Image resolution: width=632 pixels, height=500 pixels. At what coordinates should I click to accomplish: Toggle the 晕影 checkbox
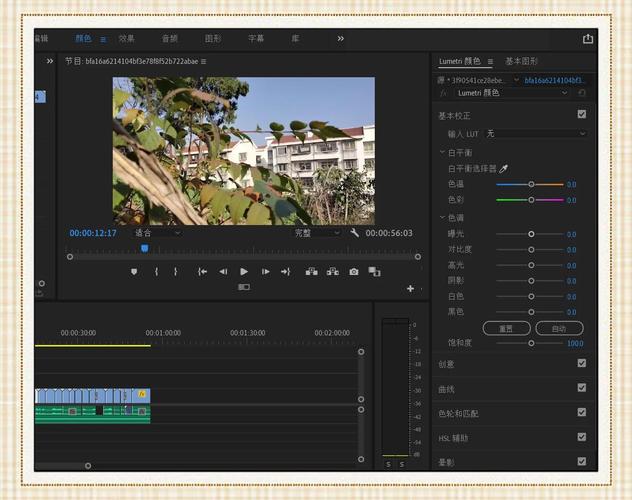[x=582, y=462]
